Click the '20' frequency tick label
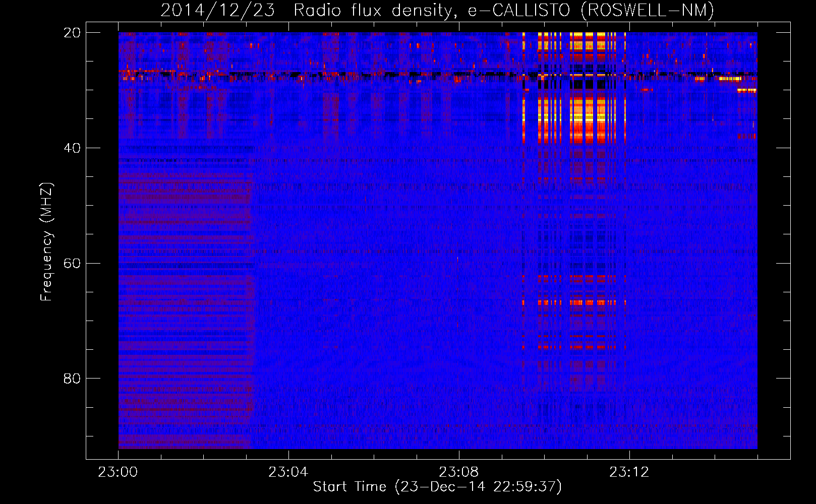Image resolution: width=816 pixels, height=504 pixels. [x=72, y=33]
